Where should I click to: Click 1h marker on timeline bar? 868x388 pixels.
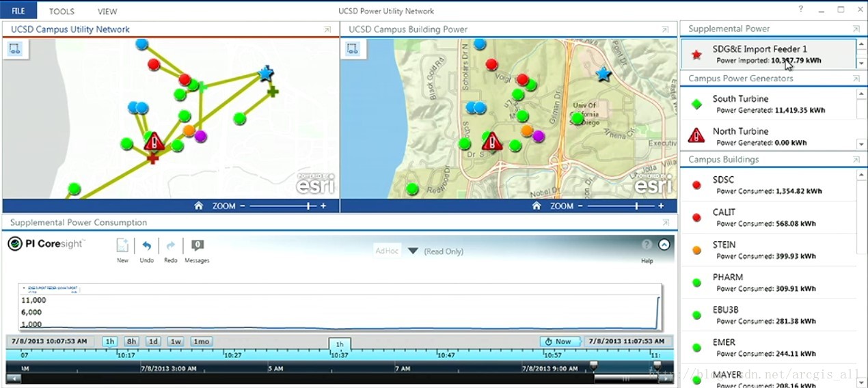coord(340,344)
